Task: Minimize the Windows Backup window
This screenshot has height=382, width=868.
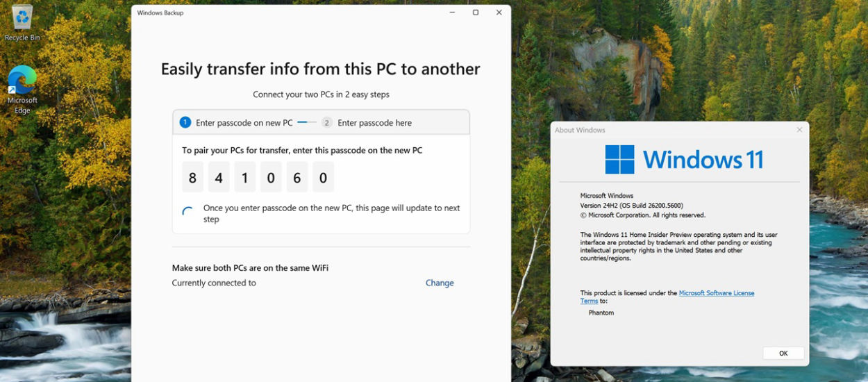Action: tap(452, 13)
